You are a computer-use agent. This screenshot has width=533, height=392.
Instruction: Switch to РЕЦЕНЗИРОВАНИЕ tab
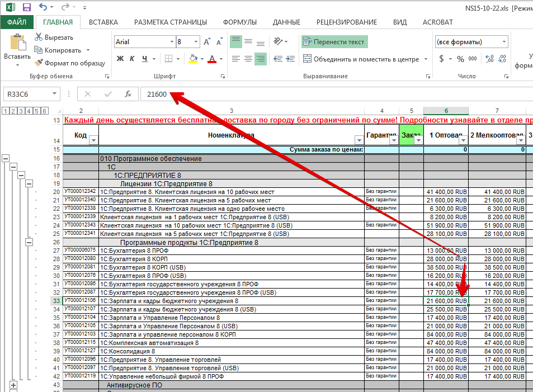pyautogui.click(x=346, y=22)
